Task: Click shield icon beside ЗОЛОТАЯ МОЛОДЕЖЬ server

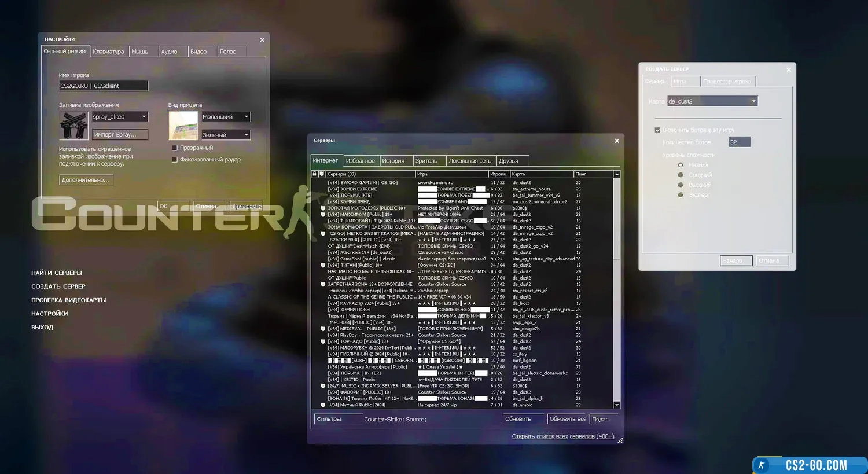Action: pos(323,208)
